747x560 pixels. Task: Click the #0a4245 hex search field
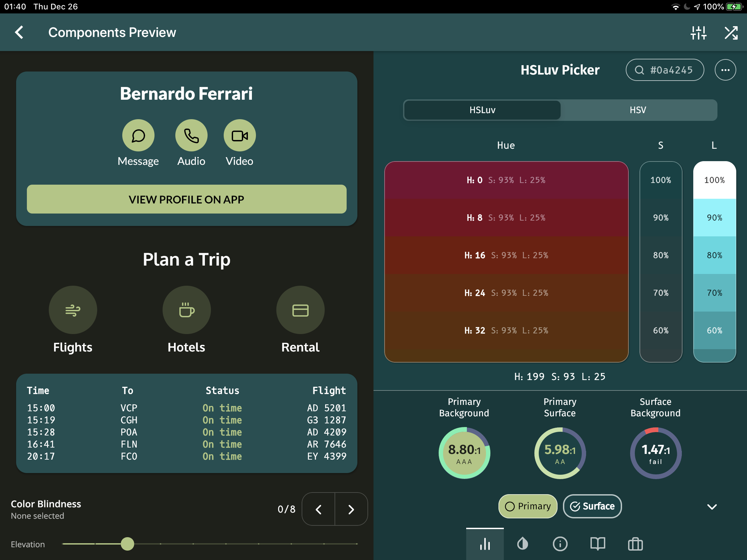click(x=665, y=70)
